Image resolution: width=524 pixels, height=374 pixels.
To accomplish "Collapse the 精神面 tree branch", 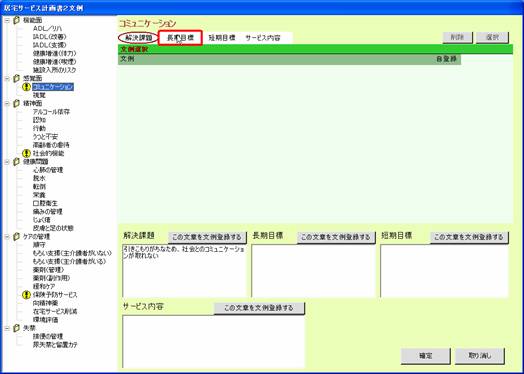I will (7, 104).
